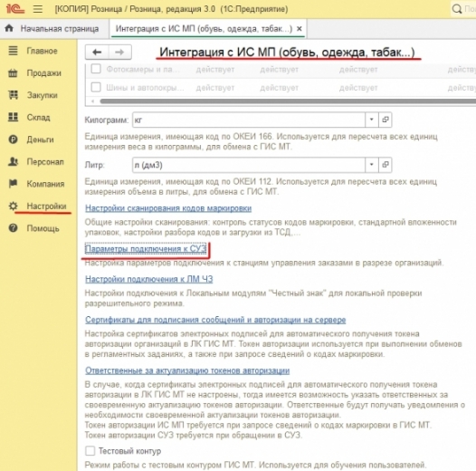
Task: Open the Закупки section
Action: coord(43,95)
